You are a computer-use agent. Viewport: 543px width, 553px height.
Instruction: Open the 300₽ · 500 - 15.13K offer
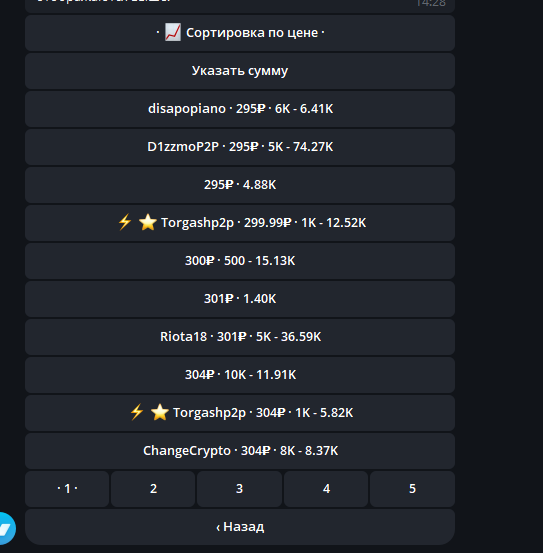pos(240,261)
